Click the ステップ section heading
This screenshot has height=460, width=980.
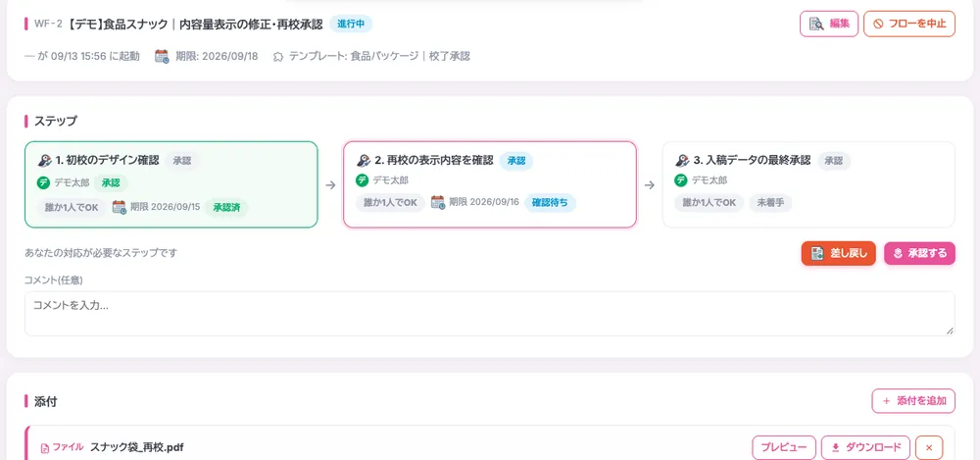click(x=56, y=121)
